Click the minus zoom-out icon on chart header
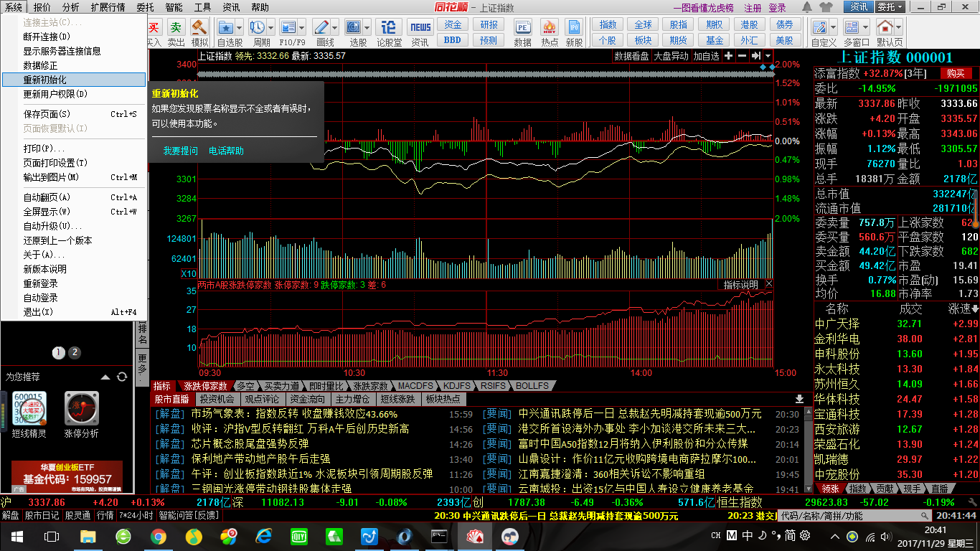The height and width of the screenshot is (551, 980). (742, 56)
